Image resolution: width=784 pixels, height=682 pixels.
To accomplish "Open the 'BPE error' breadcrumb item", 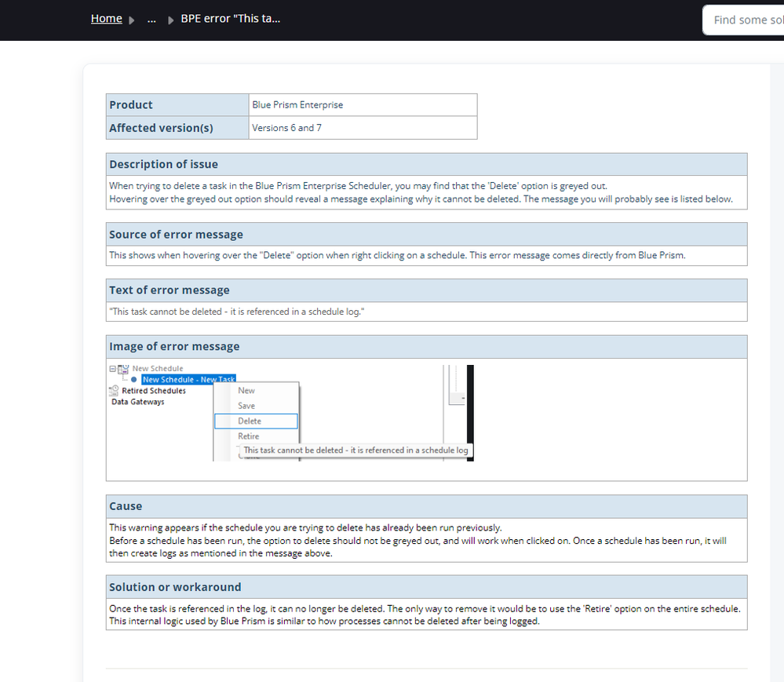I will pos(231,19).
